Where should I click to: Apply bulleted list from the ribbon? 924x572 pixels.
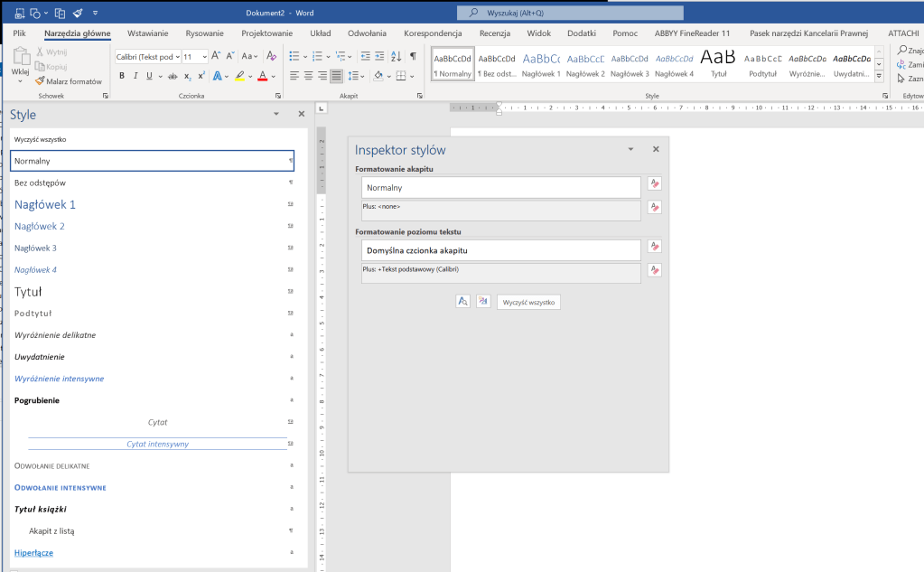pyautogui.click(x=294, y=56)
